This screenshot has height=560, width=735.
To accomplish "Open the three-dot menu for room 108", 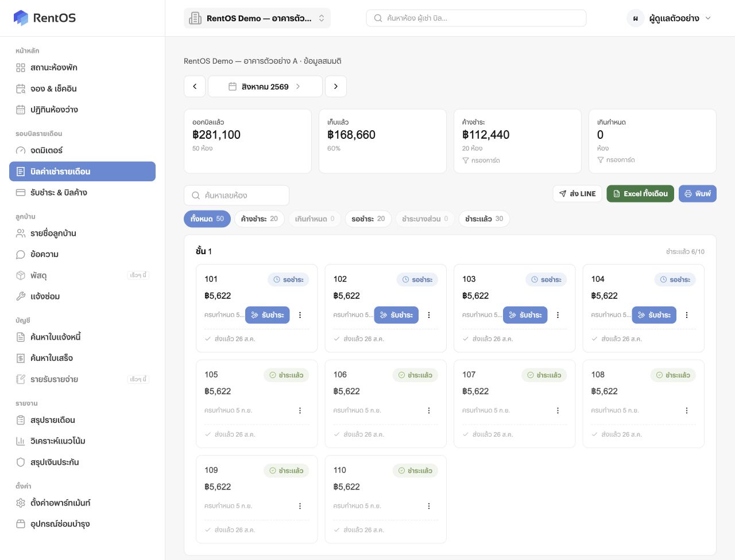I will coord(687,410).
